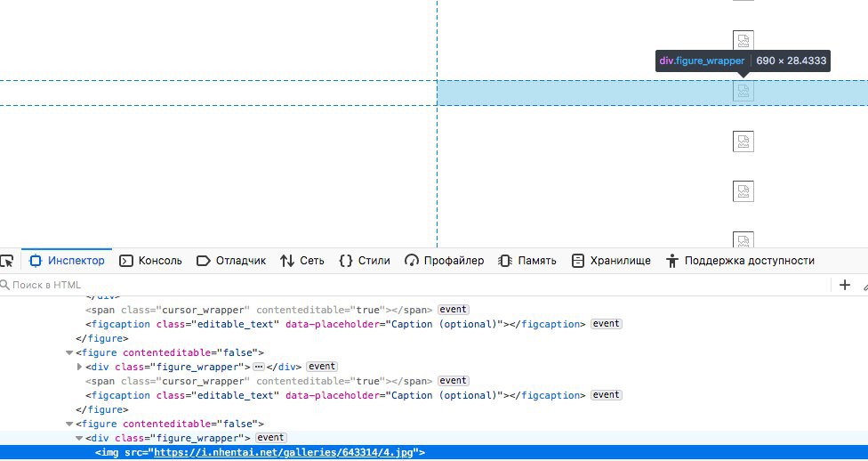Collapse the figure containing the selected img
868x461 pixels.
(x=69, y=424)
